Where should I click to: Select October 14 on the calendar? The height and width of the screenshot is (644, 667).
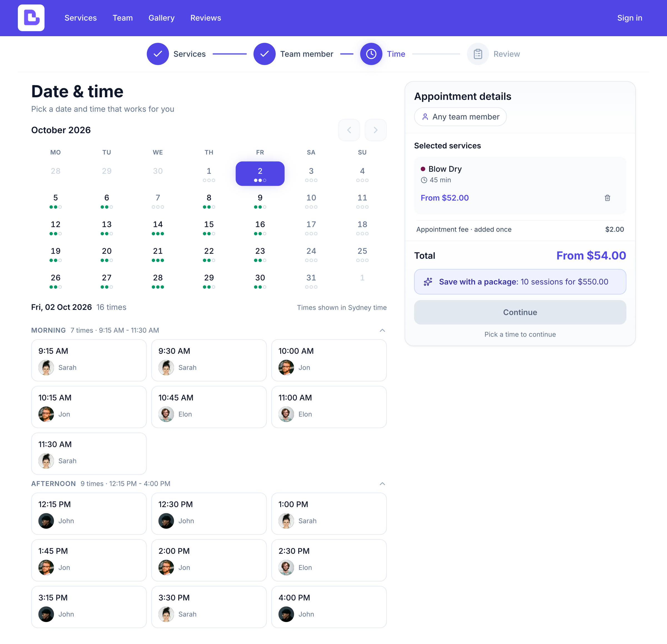[158, 227]
